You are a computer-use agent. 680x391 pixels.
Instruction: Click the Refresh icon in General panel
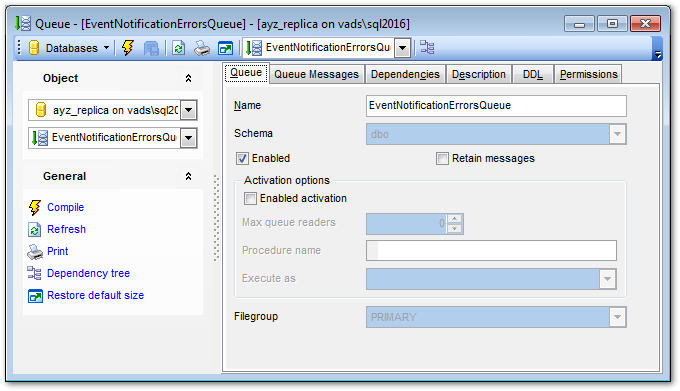(x=35, y=229)
